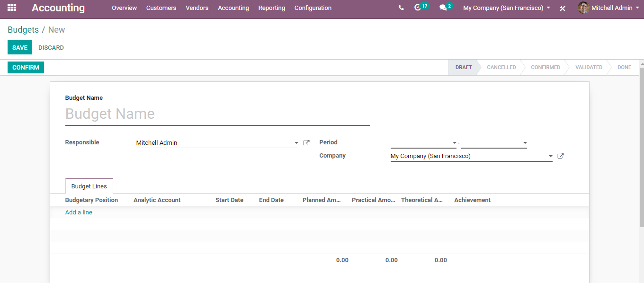Image resolution: width=644 pixels, height=283 pixels.
Task: Open the Reporting menu
Action: (x=272, y=8)
